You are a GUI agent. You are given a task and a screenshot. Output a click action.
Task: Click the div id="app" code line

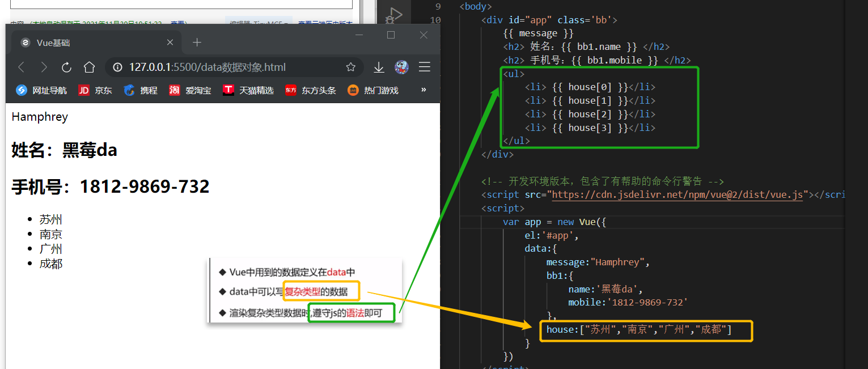coord(549,20)
